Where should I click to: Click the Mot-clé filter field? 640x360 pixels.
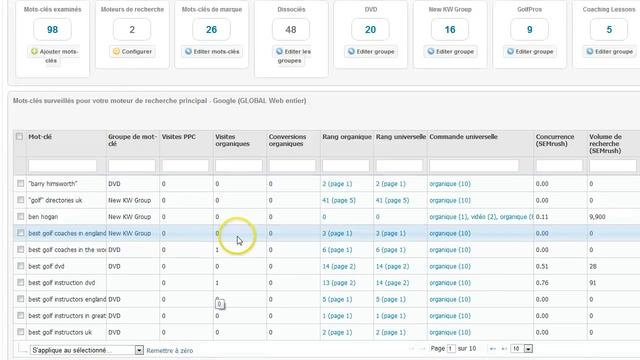click(x=62, y=165)
